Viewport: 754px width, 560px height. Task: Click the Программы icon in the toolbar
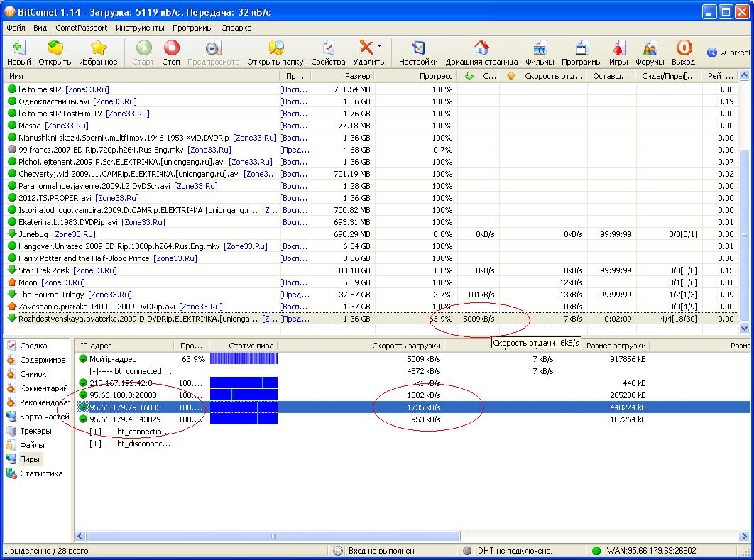click(581, 53)
